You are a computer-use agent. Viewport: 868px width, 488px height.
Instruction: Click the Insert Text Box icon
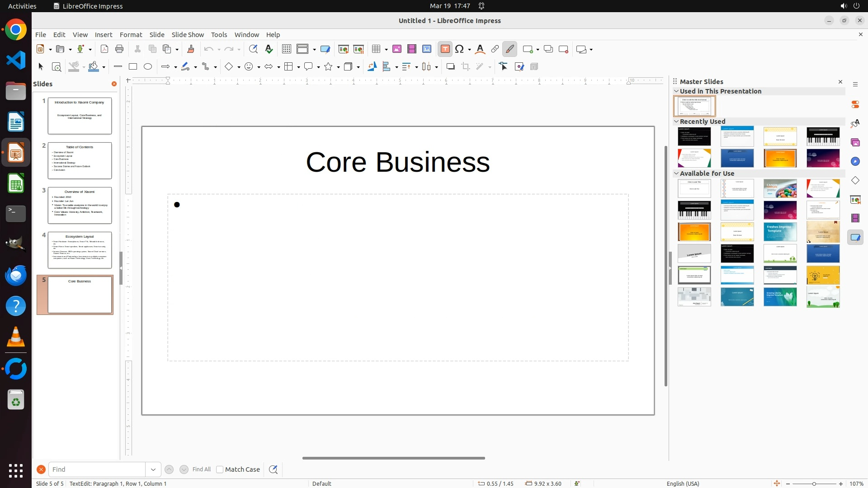click(445, 49)
